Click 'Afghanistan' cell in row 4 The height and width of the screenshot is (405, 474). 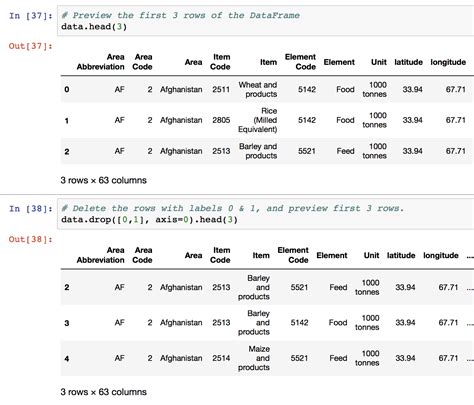coord(181,358)
